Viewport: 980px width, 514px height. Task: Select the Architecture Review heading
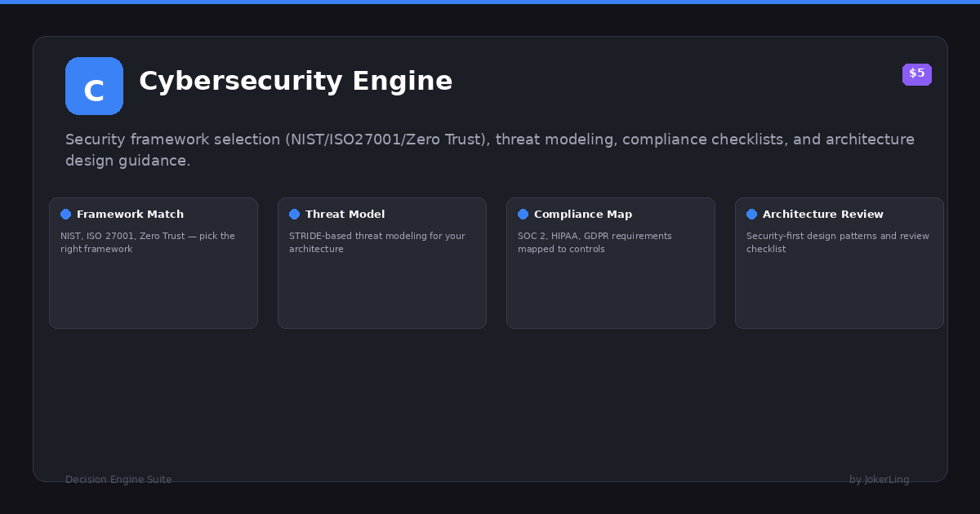click(823, 215)
